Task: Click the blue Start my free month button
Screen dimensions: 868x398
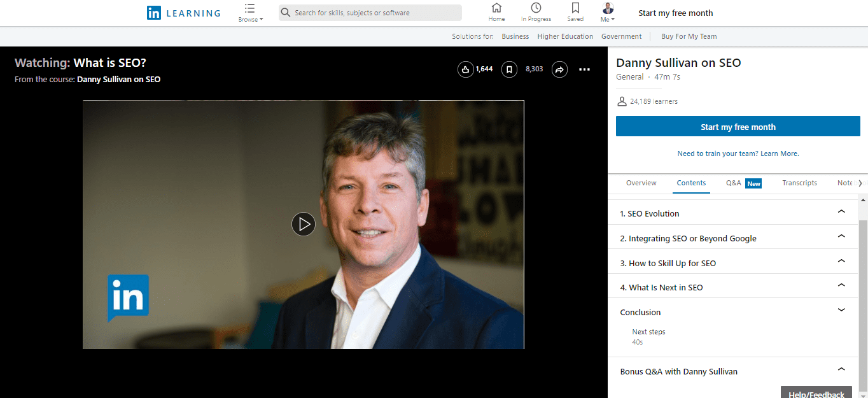Action: (x=738, y=127)
